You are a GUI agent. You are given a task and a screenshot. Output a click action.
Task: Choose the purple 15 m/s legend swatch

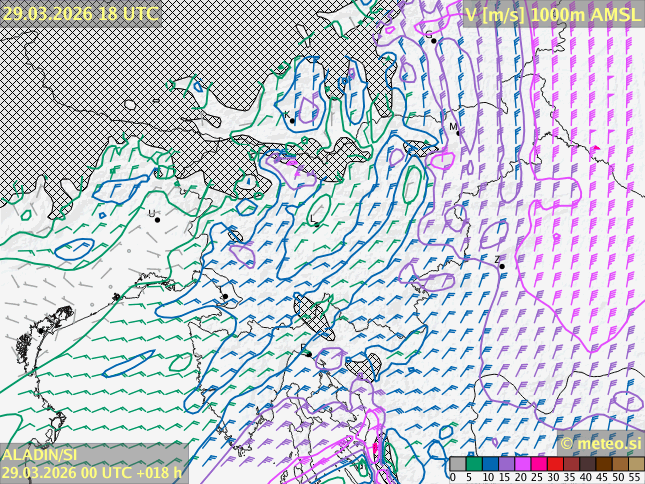click(506, 464)
